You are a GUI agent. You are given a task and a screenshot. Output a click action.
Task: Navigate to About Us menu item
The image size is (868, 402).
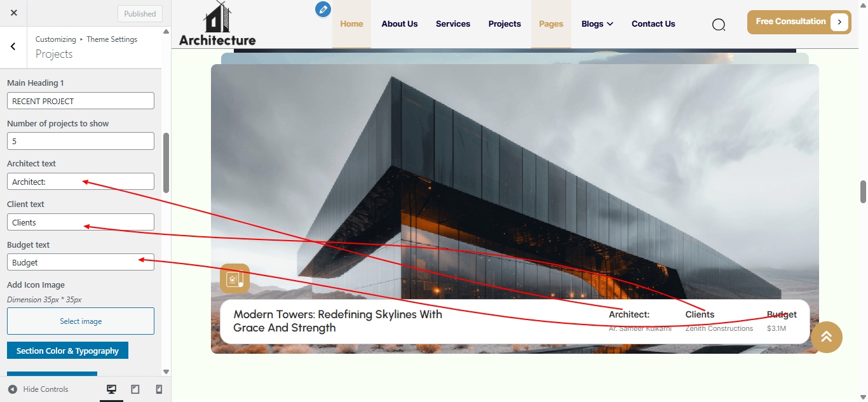[x=399, y=24]
